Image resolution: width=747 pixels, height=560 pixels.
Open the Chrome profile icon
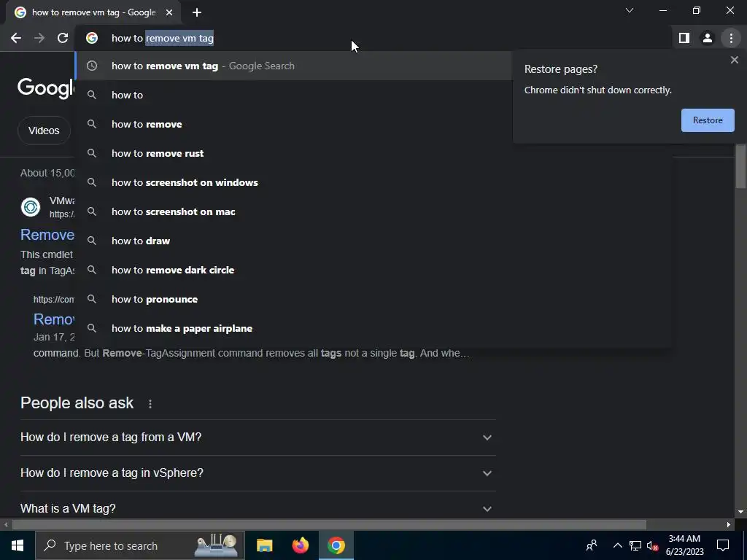coord(708,38)
